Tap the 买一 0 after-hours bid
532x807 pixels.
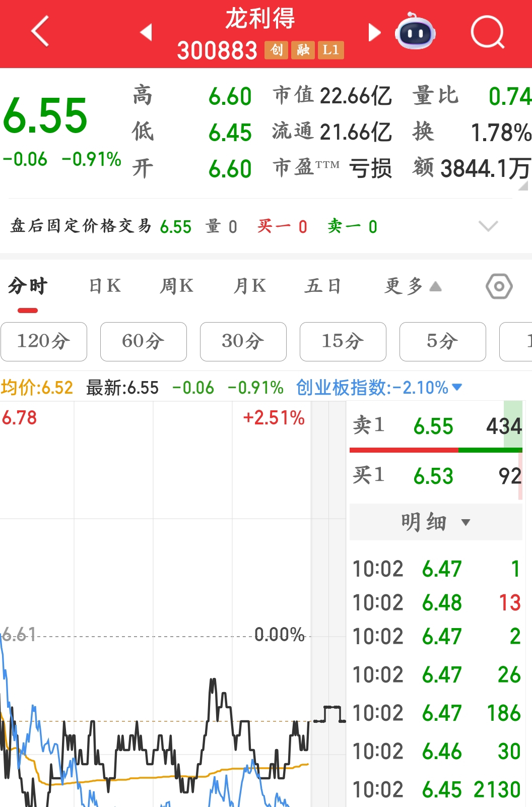pos(282,226)
